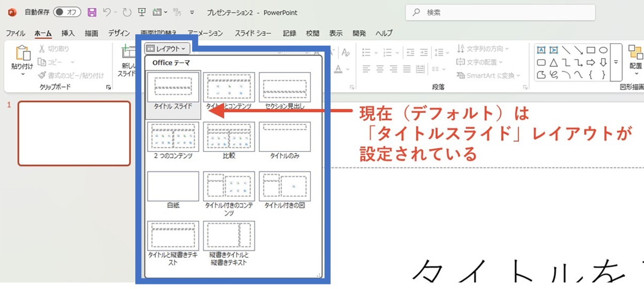Viewport: 644px width, 289px height.
Task: Click the align text left icon
Action: 367,68
